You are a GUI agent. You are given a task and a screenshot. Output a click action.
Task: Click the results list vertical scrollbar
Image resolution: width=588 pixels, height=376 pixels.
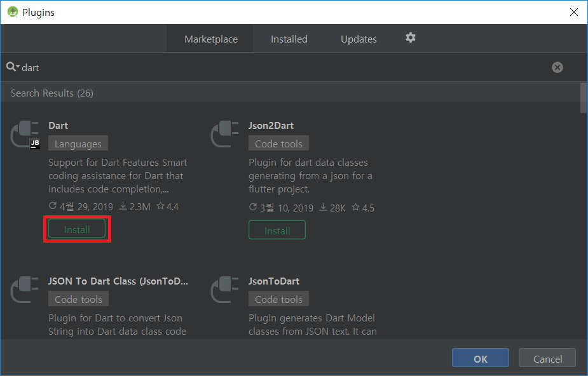pos(583,98)
